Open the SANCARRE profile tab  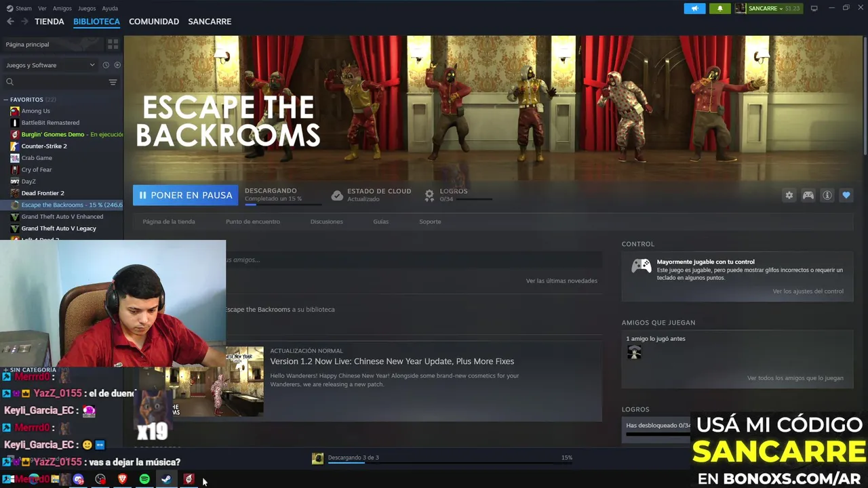[x=210, y=22]
